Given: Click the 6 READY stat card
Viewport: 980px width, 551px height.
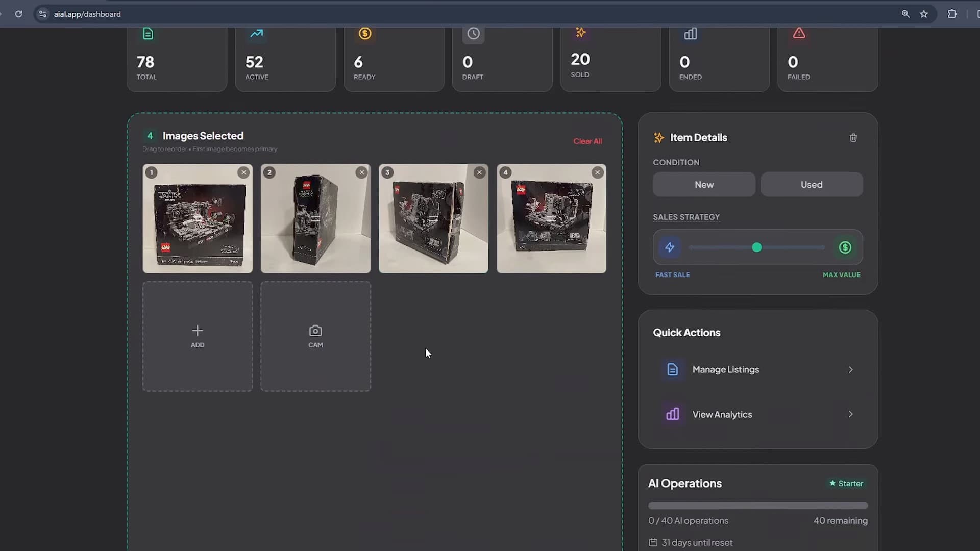Looking at the screenshot, I should 394,60.
